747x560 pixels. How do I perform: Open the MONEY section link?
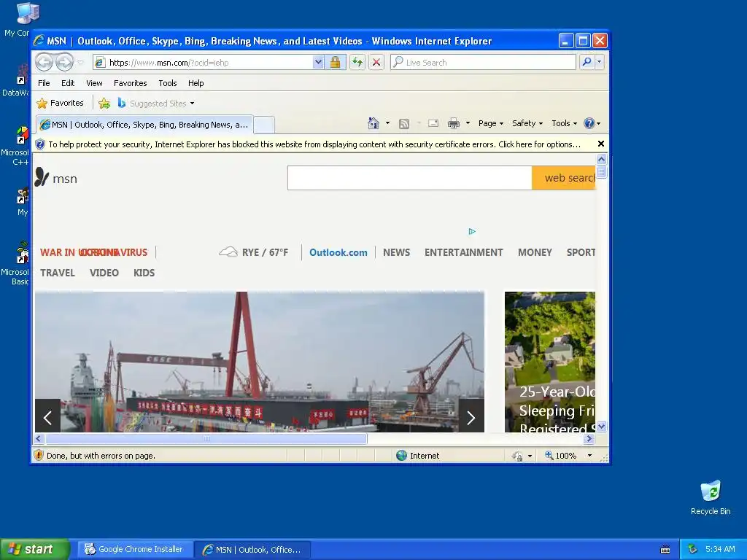pos(535,252)
